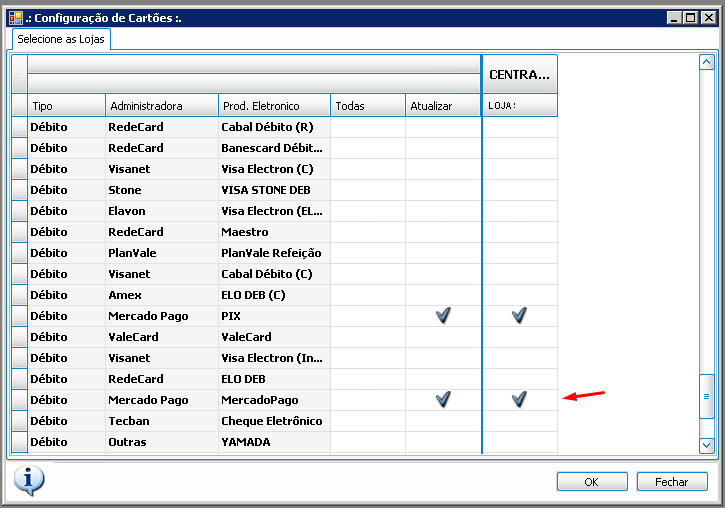This screenshot has height=508, width=725.
Task: Select the 'ELO DEB (C)' cell
Action: (x=274, y=294)
